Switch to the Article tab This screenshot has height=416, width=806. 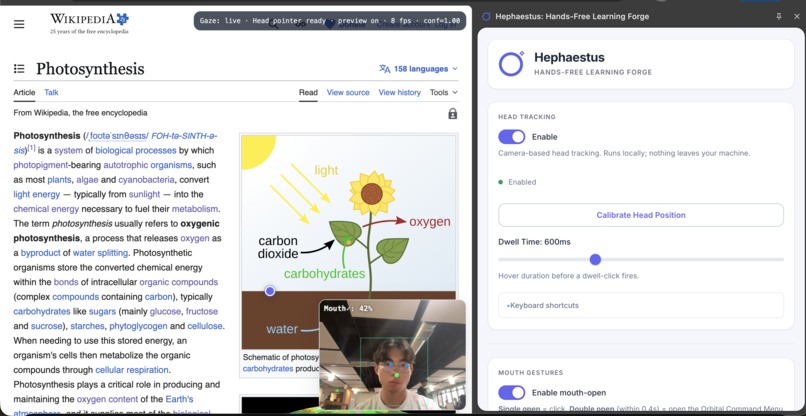(24, 93)
